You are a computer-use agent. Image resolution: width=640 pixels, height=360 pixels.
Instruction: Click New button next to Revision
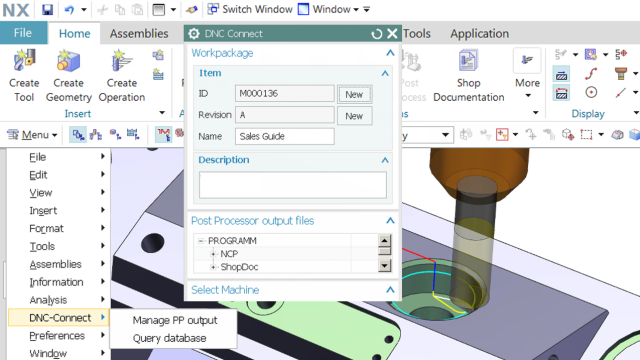click(x=354, y=116)
